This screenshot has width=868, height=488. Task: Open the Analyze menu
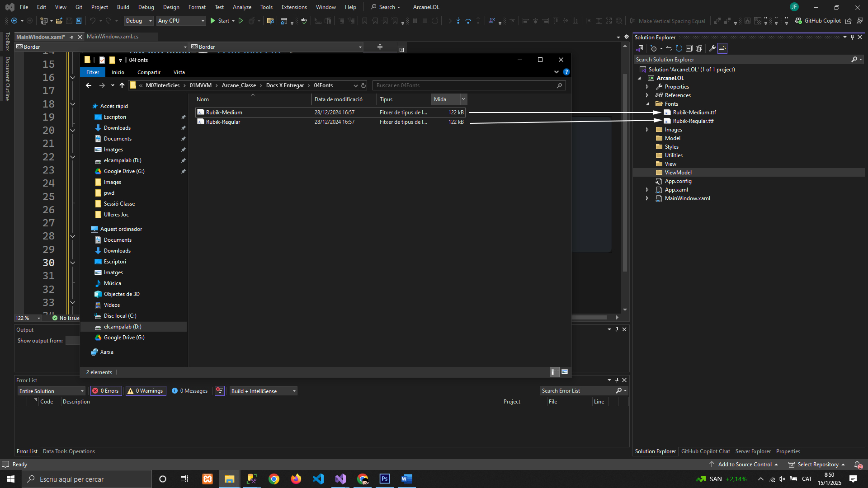coord(242,7)
